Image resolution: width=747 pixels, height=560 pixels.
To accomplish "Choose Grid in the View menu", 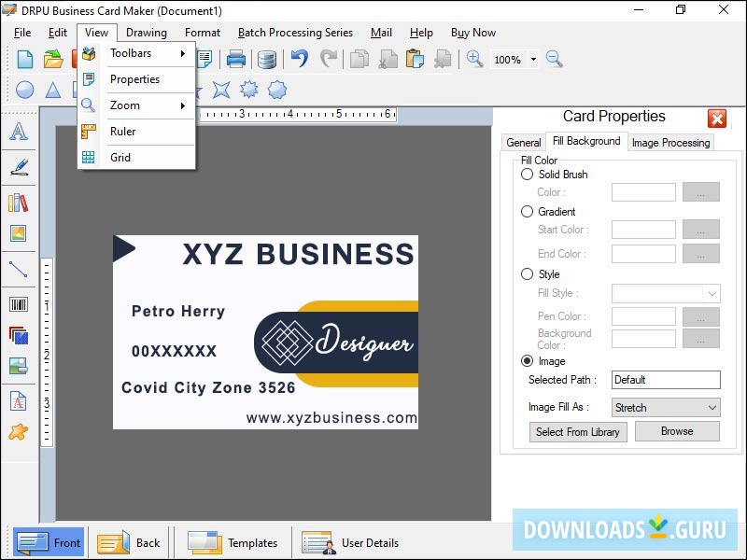I will click(x=136, y=157).
